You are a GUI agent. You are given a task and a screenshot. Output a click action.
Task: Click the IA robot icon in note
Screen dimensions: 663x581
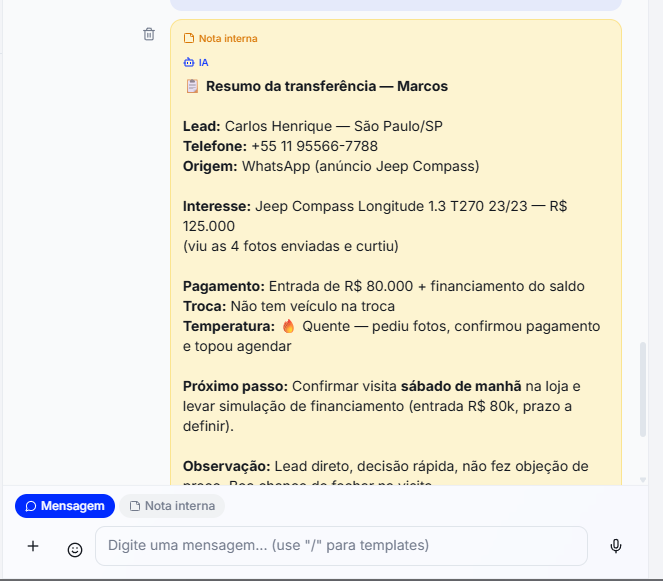(x=189, y=63)
